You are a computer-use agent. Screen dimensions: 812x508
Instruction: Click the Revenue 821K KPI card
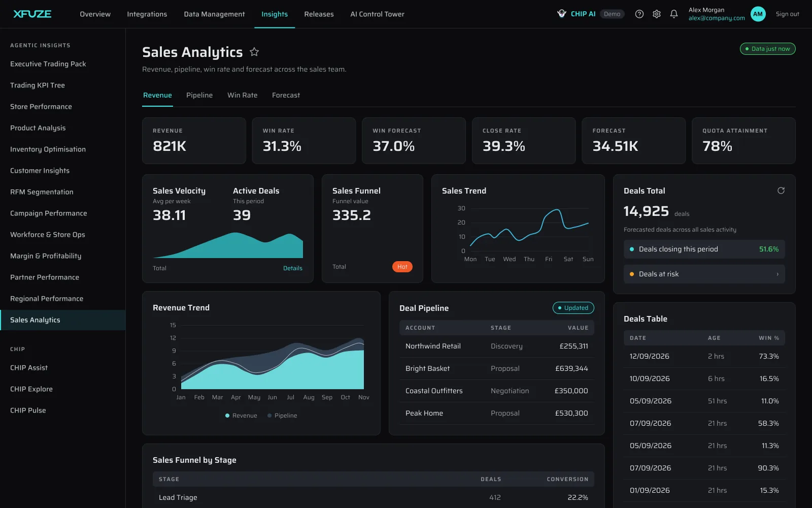click(194, 141)
